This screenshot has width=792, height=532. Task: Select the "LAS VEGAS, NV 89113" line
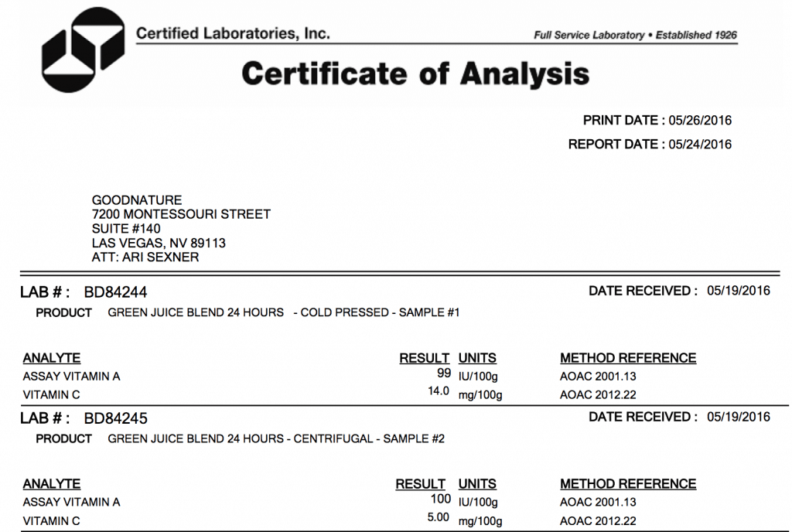coord(159,243)
